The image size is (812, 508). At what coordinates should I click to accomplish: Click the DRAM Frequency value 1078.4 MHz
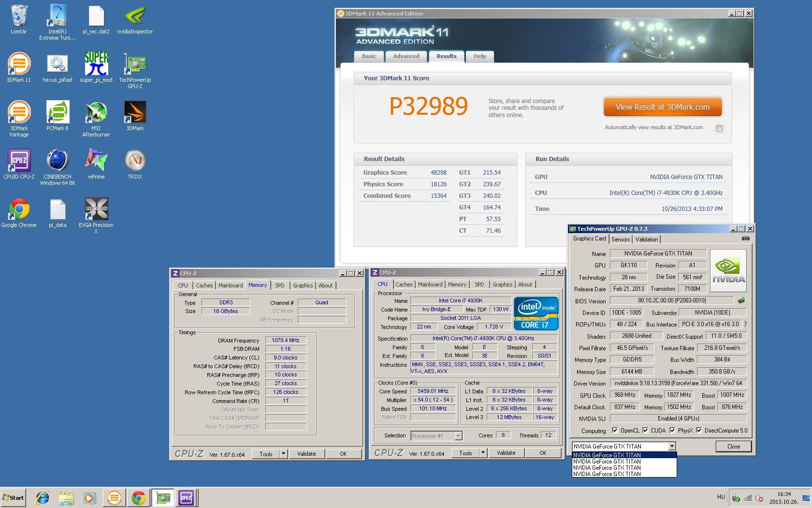286,340
